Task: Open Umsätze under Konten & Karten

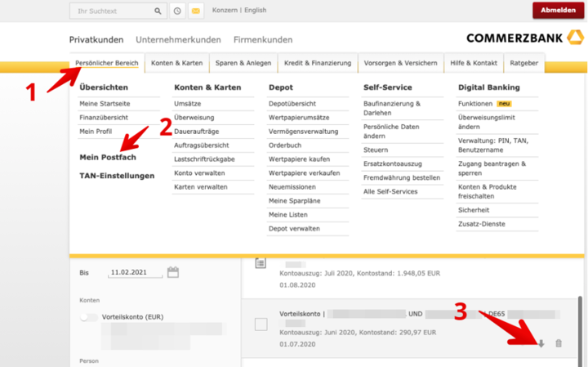Action: pos(188,104)
